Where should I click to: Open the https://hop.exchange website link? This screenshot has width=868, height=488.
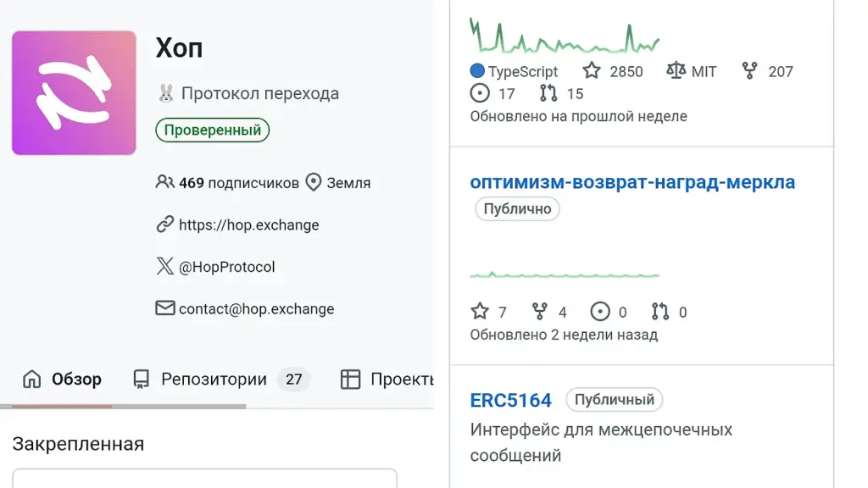[248, 225]
